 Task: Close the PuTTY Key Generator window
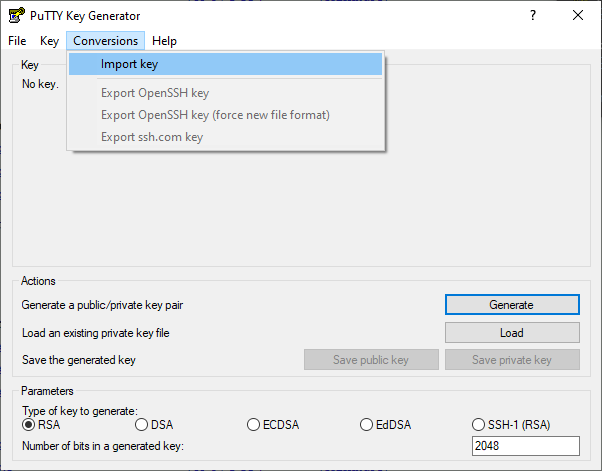(577, 15)
